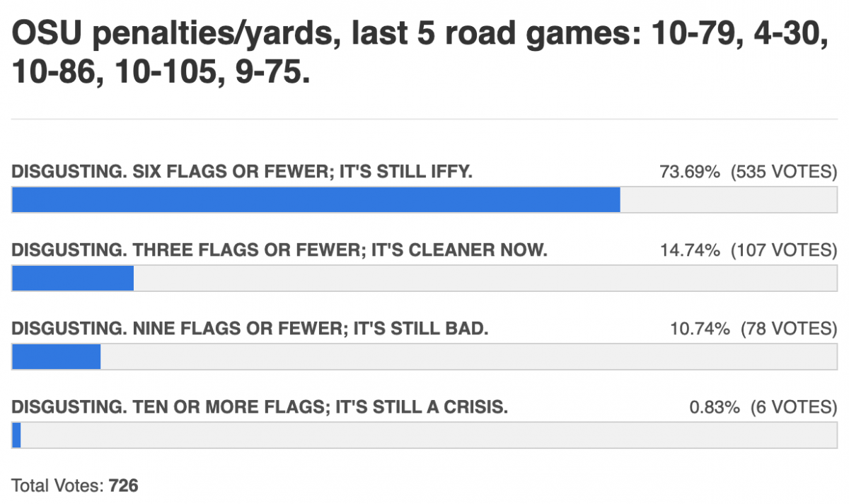Click the gray unfilled part of the SIX FLAGS bar
Viewport: 849px width, 504px height.
coord(729,200)
